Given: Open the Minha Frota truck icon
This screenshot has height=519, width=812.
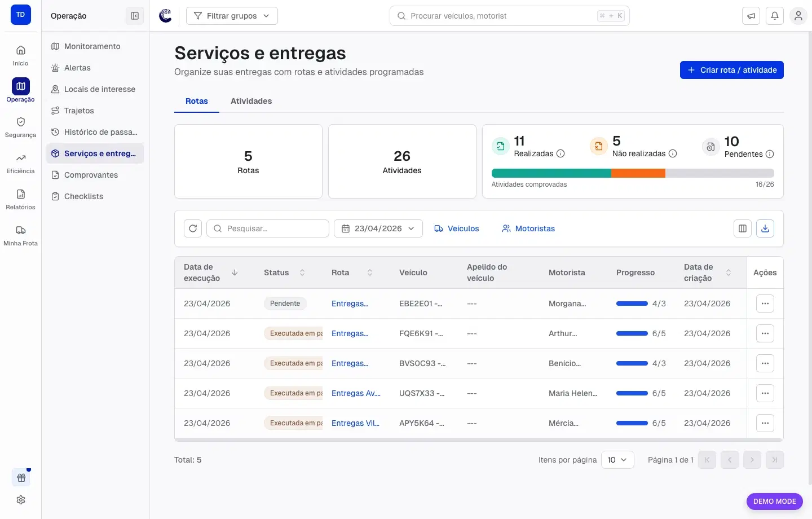Looking at the screenshot, I should 21,230.
